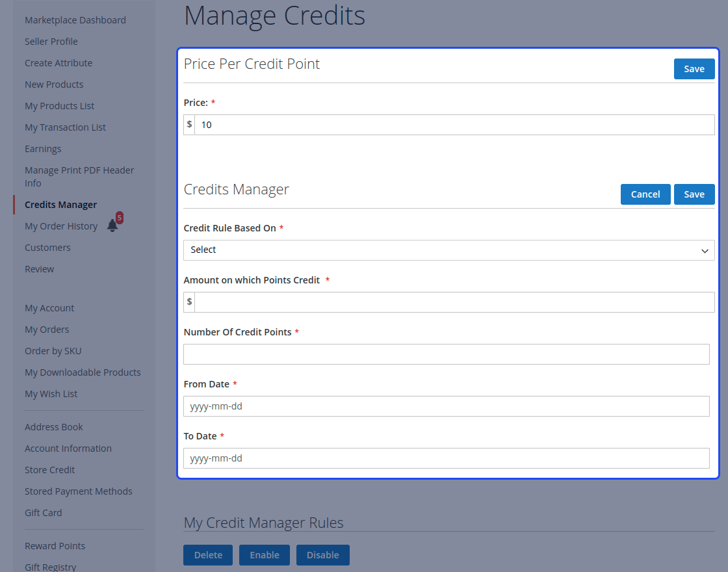Open Credit Rule Based On dropdown
The width and height of the screenshot is (728, 572).
point(449,250)
